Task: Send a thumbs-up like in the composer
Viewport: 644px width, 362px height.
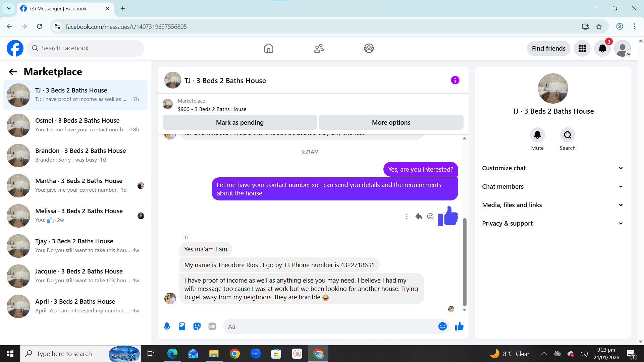Action: [x=459, y=326]
